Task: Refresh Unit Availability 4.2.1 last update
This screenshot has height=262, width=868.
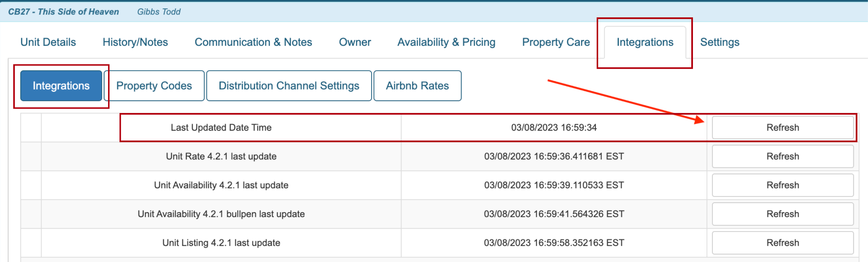Action: point(782,185)
